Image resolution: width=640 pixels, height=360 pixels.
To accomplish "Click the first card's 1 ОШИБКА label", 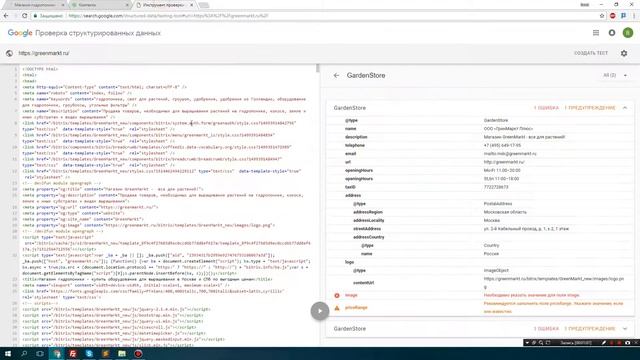I will [x=546, y=108].
